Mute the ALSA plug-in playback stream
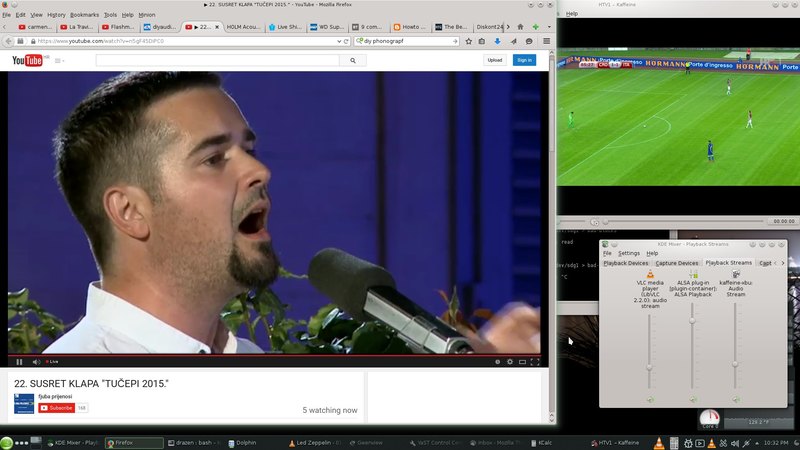800x450 pixels. coord(692,399)
